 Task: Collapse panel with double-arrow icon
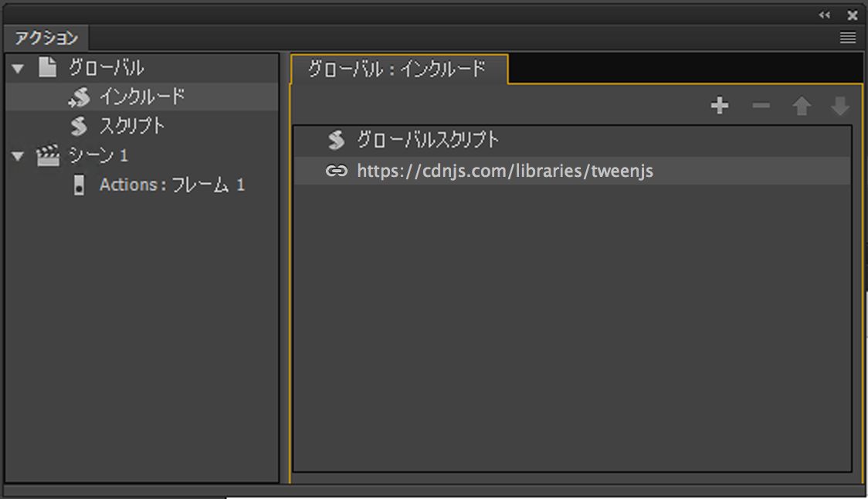point(824,15)
